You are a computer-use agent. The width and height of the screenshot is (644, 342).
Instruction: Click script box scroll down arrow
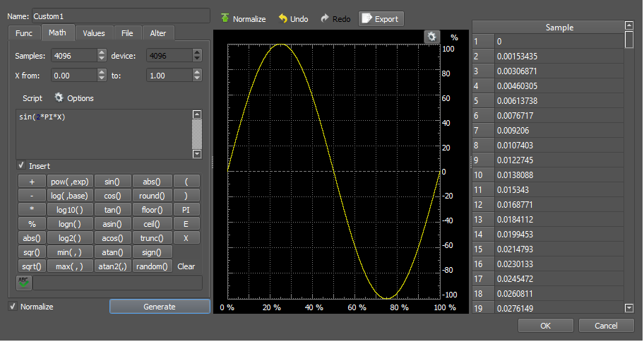pos(197,154)
